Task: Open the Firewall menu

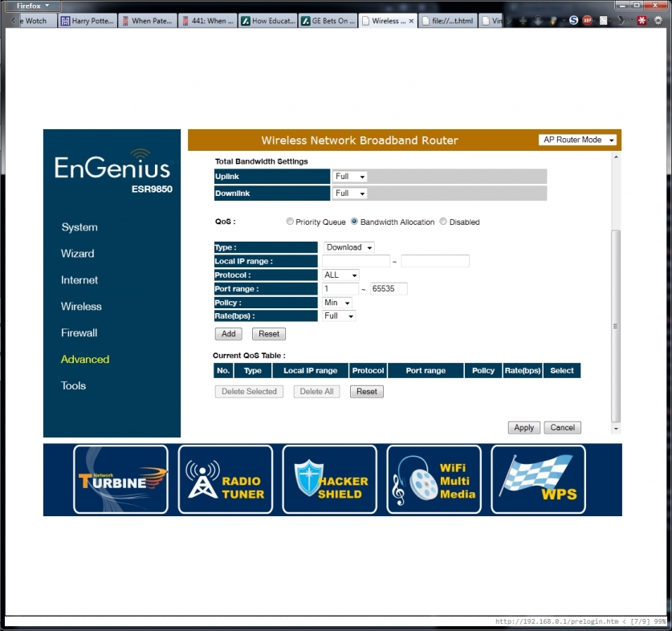Action: pos(79,332)
